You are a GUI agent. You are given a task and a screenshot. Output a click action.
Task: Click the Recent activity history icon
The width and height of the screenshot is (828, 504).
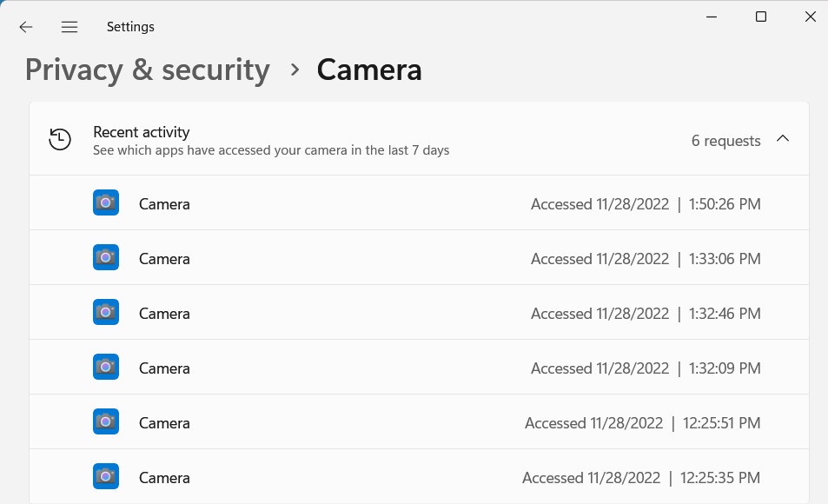[x=60, y=139]
